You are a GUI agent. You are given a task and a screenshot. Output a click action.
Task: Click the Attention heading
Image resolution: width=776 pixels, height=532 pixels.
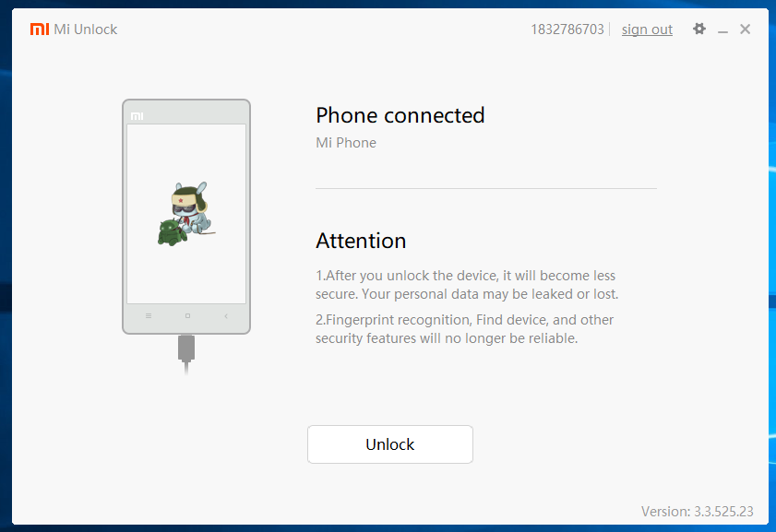361,241
